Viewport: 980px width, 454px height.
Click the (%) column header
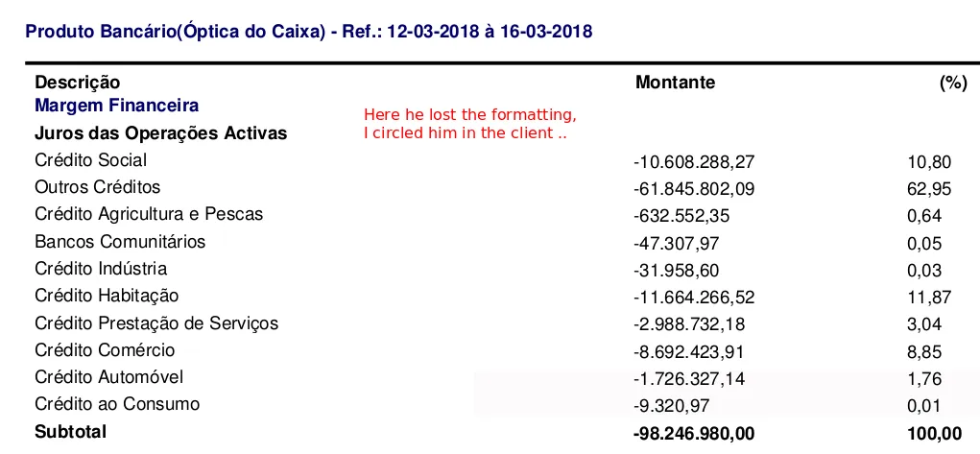(952, 84)
